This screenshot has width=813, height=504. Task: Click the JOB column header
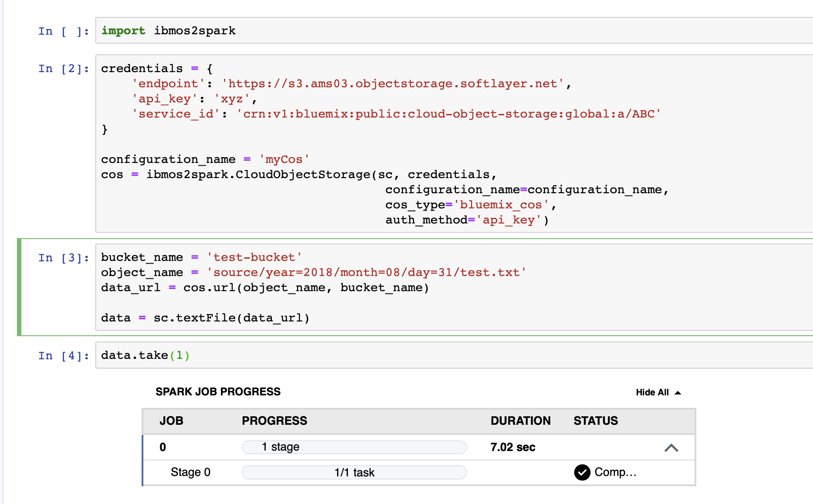click(x=171, y=421)
